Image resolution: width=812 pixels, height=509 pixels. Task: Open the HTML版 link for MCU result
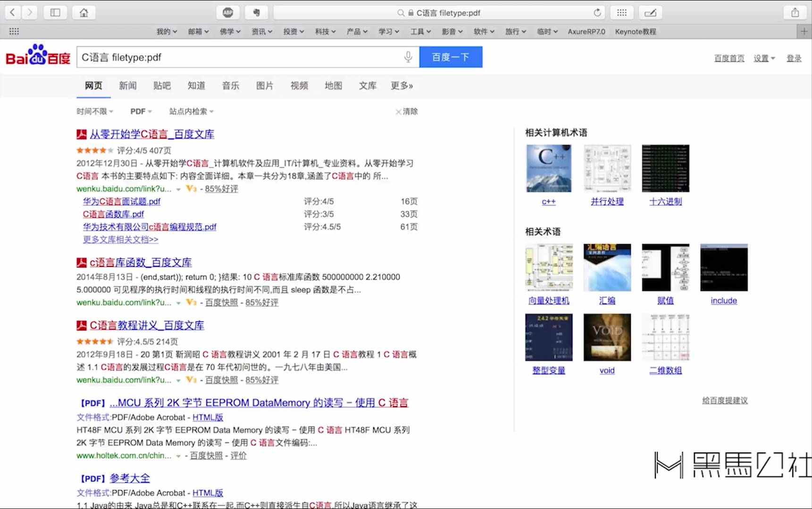(x=208, y=417)
